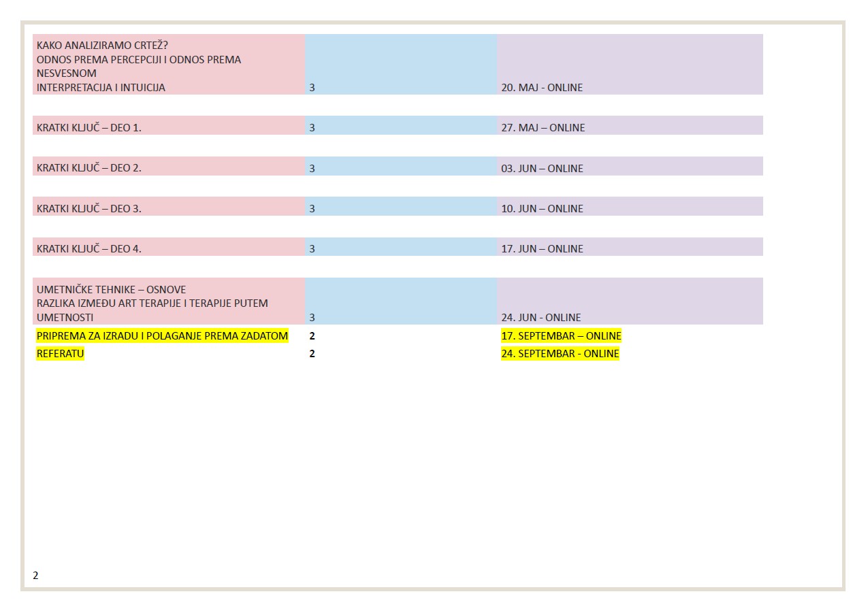The image size is (868, 611).
Task: Select the '03. JUN – ONLINE' date
Action: pyautogui.click(x=542, y=169)
